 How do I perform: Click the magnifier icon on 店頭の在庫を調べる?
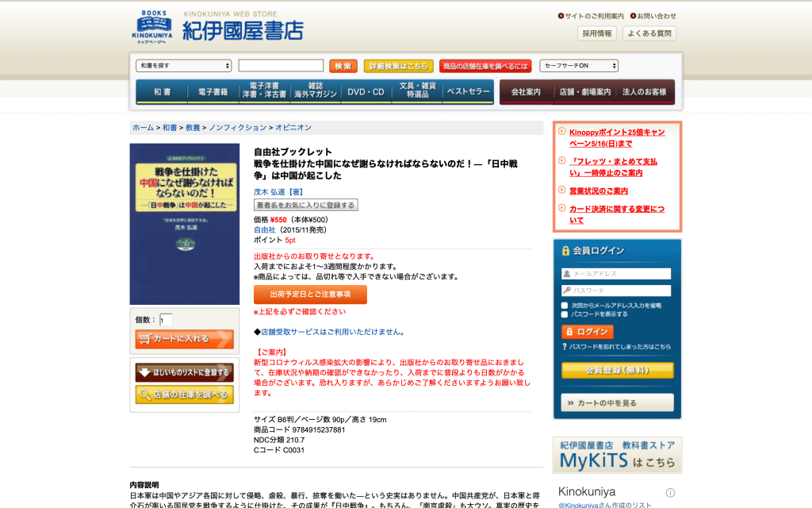point(144,394)
